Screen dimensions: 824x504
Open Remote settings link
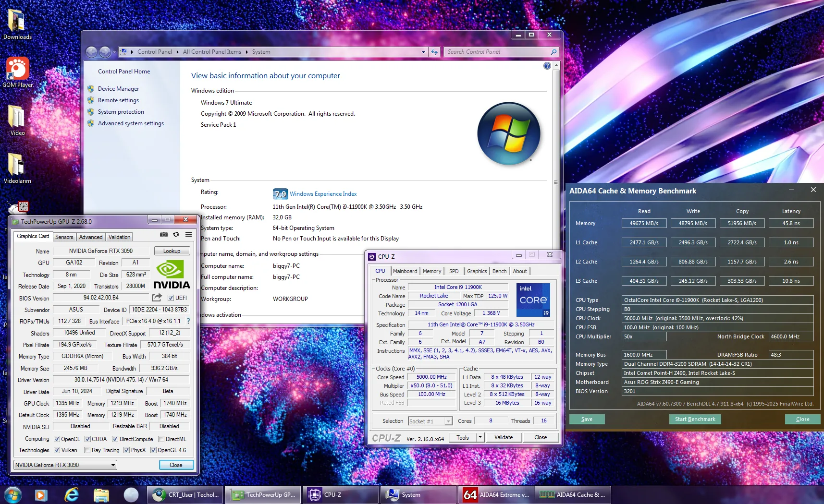(118, 100)
